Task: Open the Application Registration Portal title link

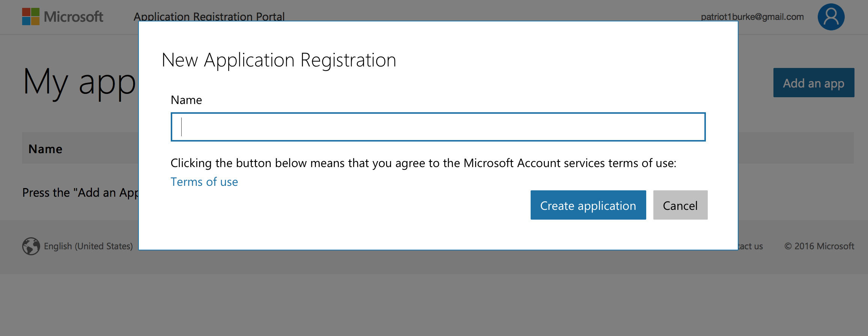Action: pyautogui.click(x=209, y=16)
